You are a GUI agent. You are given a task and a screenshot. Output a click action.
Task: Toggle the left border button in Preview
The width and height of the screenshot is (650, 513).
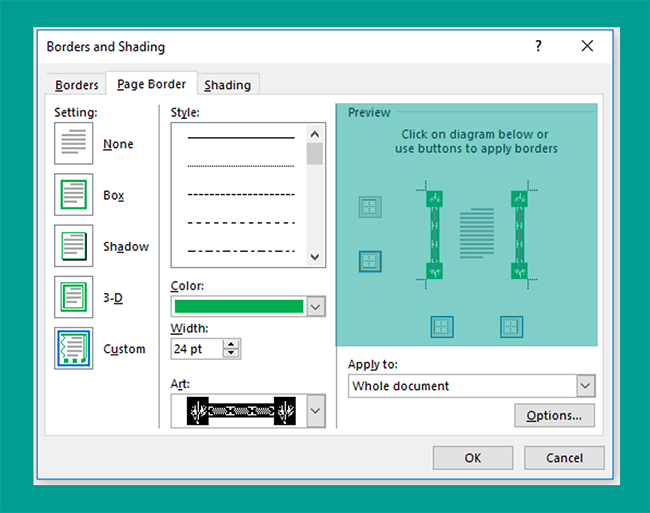click(441, 327)
